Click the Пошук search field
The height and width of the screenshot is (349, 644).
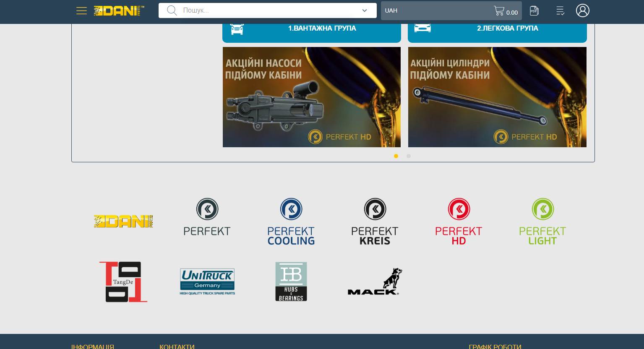(x=268, y=10)
